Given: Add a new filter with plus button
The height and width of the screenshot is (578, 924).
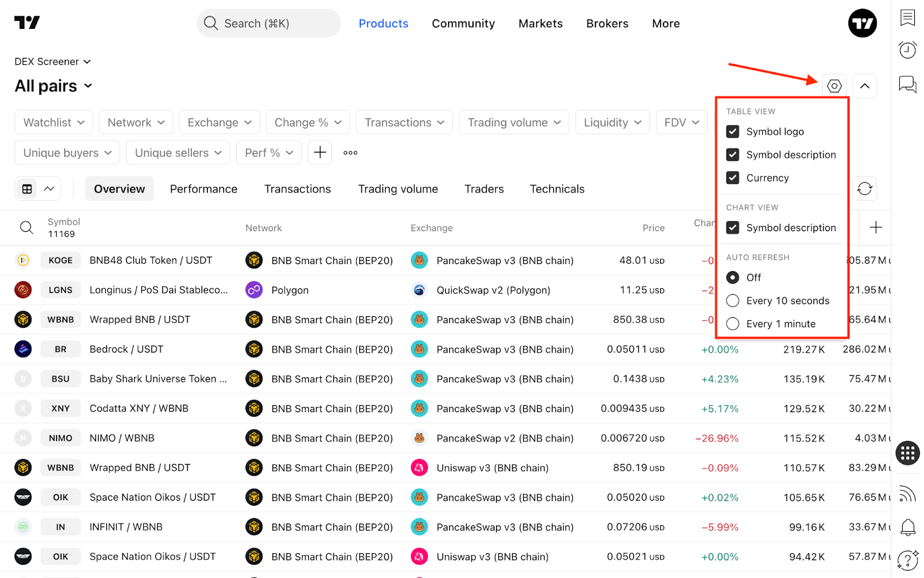Looking at the screenshot, I should [320, 153].
